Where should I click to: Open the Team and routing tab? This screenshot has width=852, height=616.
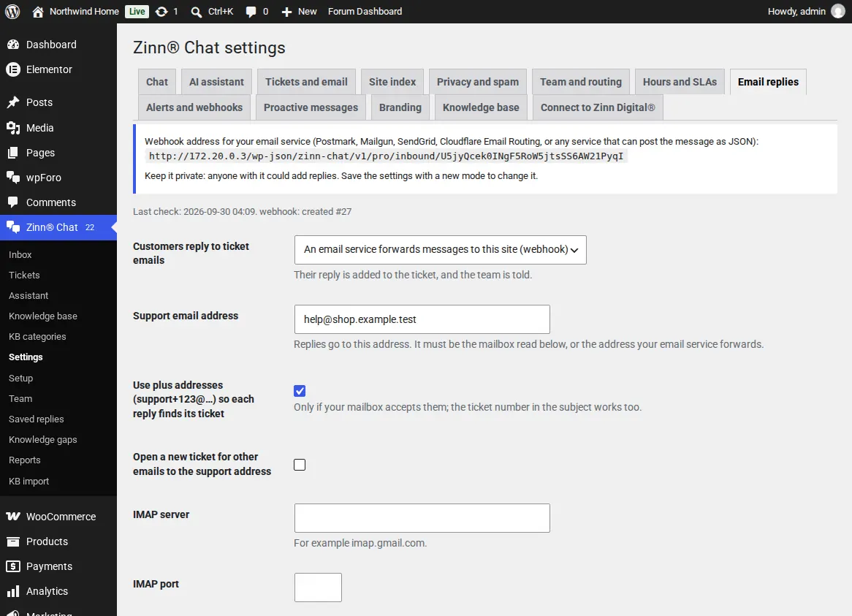581,82
